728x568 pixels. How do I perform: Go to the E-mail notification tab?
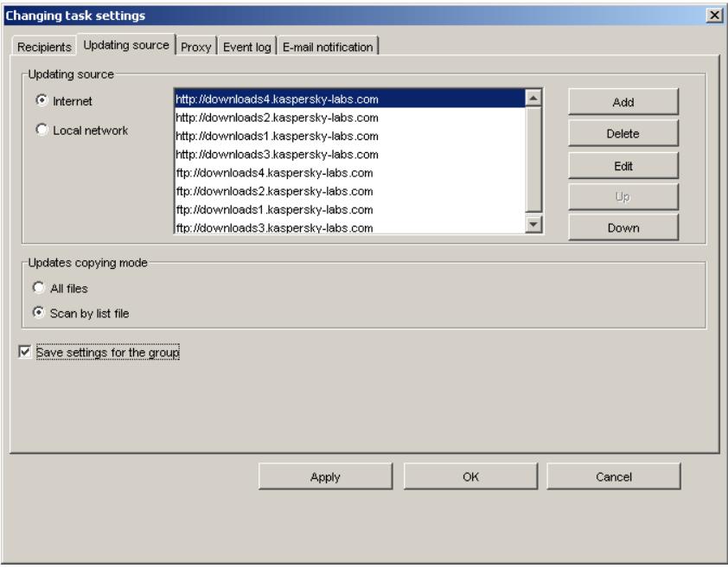(328, 47)
